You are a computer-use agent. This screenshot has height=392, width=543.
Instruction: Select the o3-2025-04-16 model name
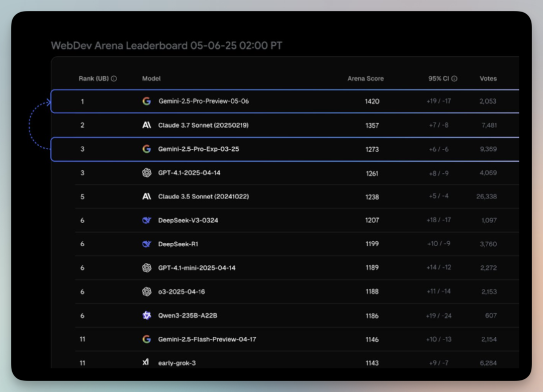coord(182,291)
